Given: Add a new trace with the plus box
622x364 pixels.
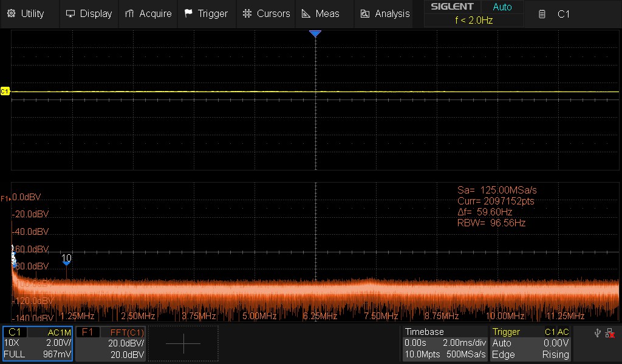Looking at the screenshot, I should click(183, 343).
